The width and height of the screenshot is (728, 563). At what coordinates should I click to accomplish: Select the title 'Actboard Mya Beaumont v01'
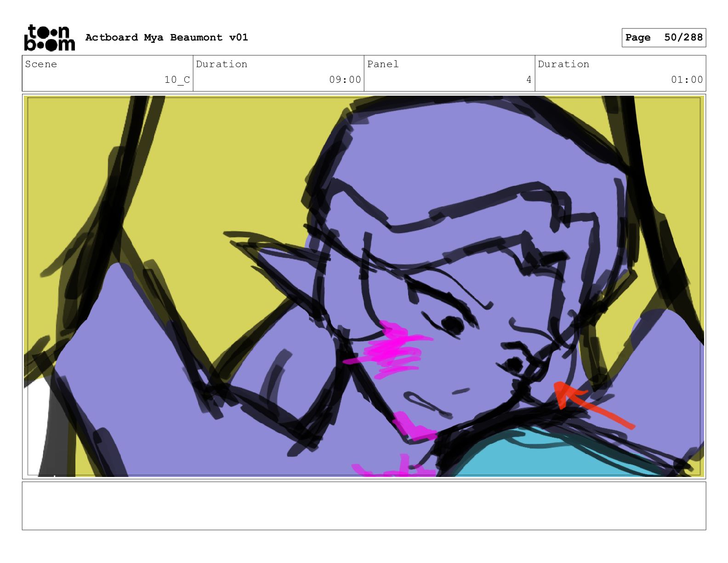point(166,37)
